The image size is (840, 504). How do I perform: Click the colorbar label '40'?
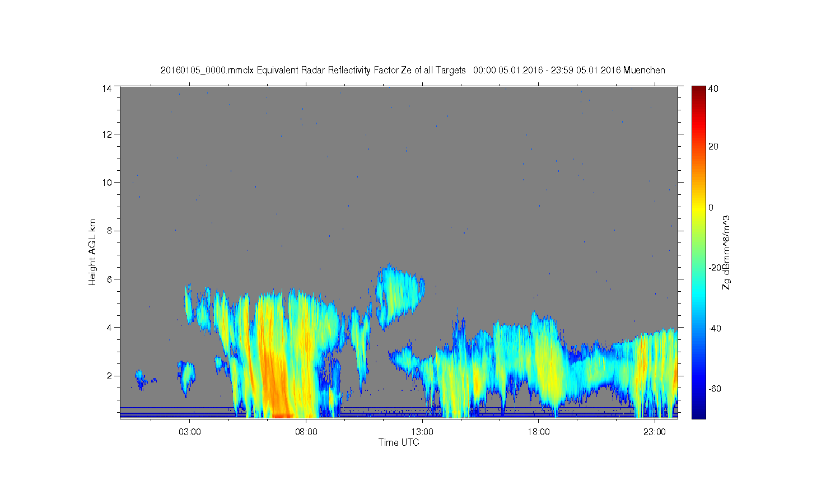713,88
